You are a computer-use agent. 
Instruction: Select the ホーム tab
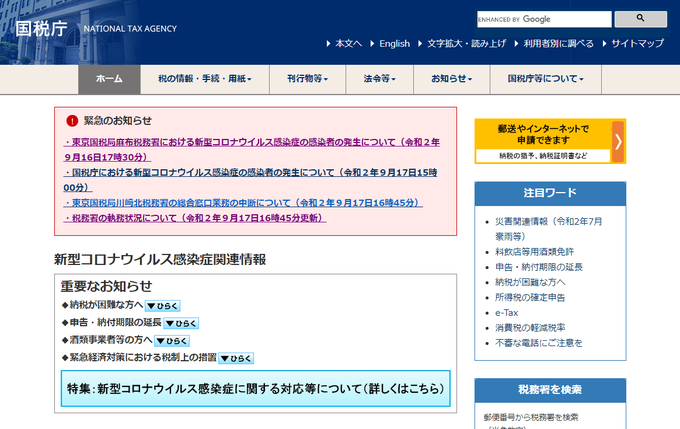pyautogui.click(x=109, y=79)
